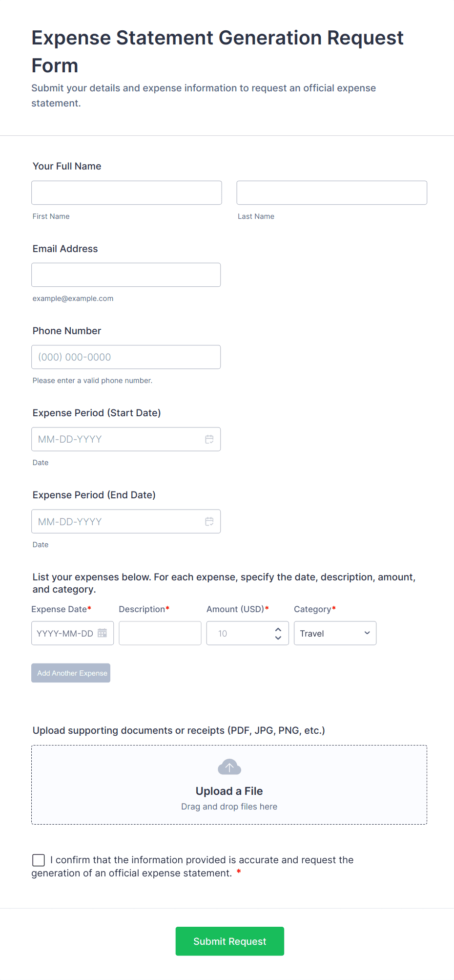
Task: Open the calendar picker for Expense Period End Date
Action: tap(209, 521)
